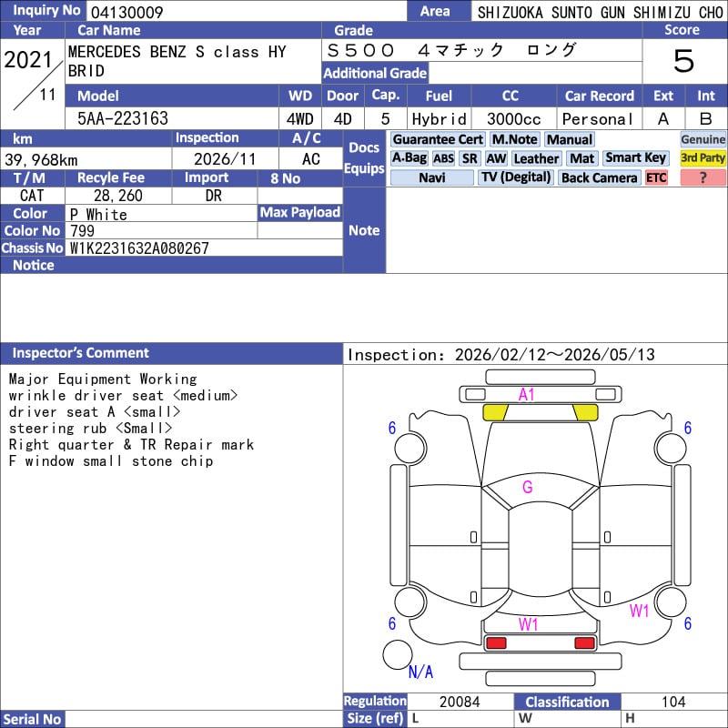This screenshot has width=728, height=728.
Task: Click the Score value 5
Action: click(x=683, y=62)
